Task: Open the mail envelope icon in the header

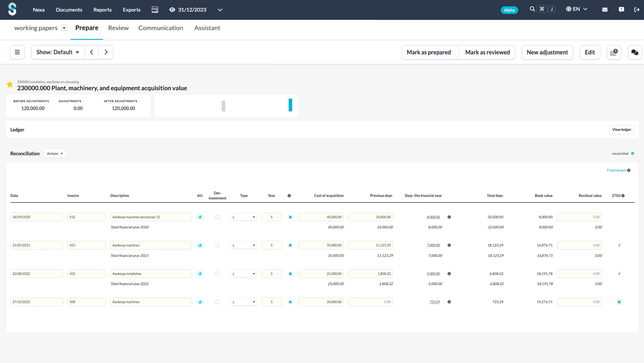Action: click(605, 10)
